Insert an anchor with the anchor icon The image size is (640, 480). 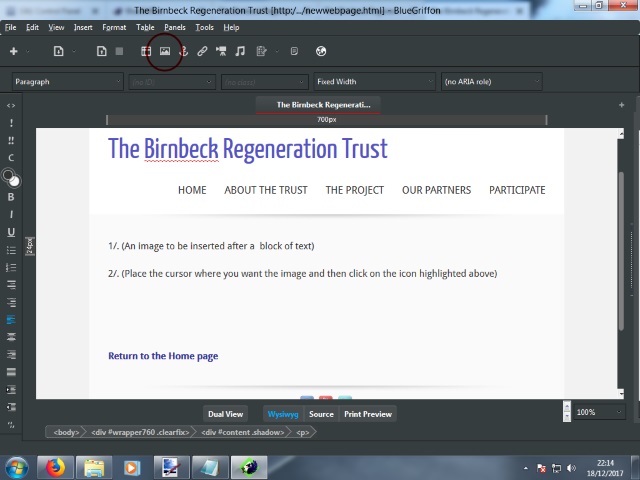(x=183, y=51)
